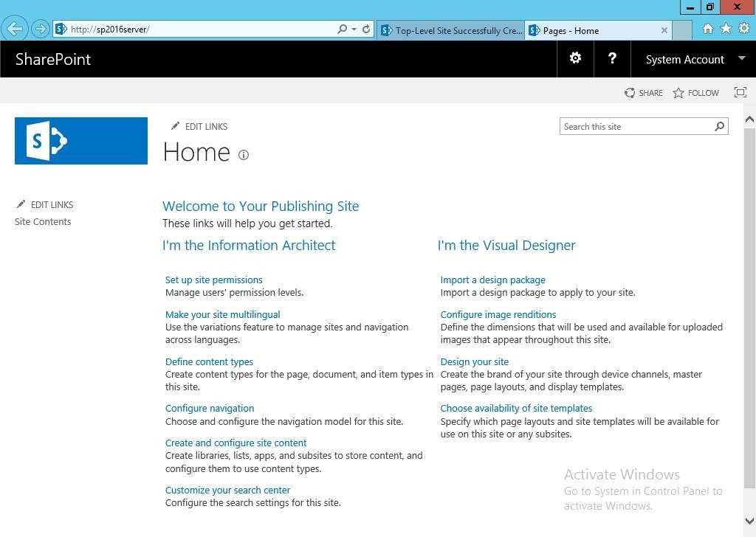Click the browser Back arrow button
756x537 pixels.
tap(15, 29)
